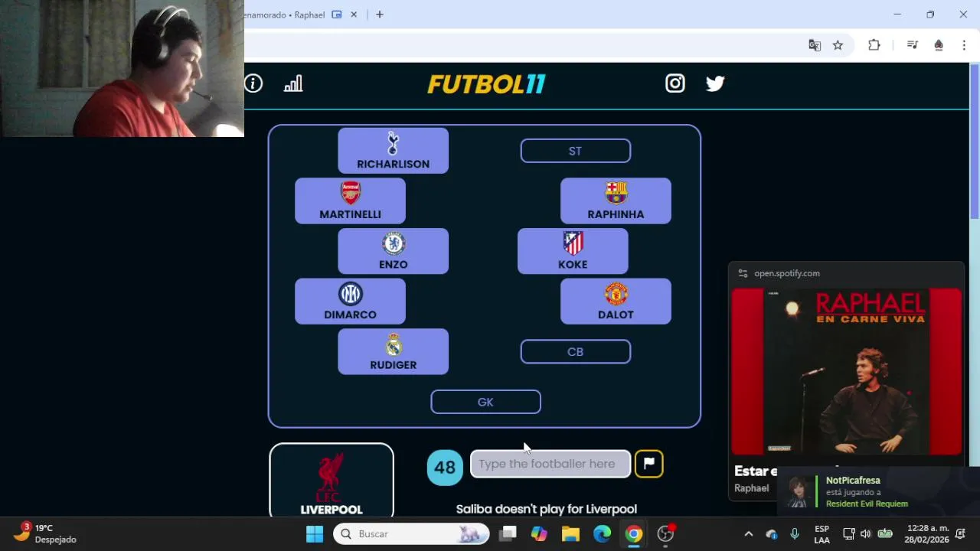This screenshot has height=551, width=980.
Task: Click the 48 countdown timer circle
Action: pyautogui.click(x=445, y=467)
